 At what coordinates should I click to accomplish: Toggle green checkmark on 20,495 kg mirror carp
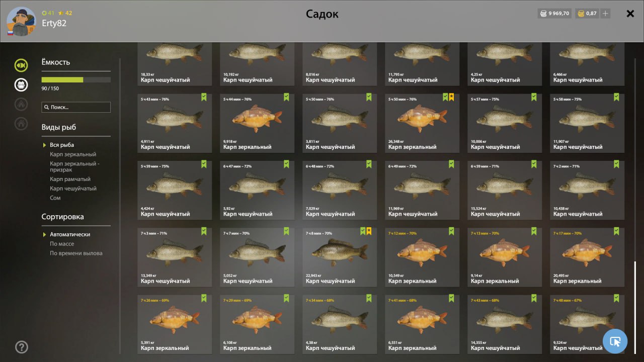tap(616, 231)
